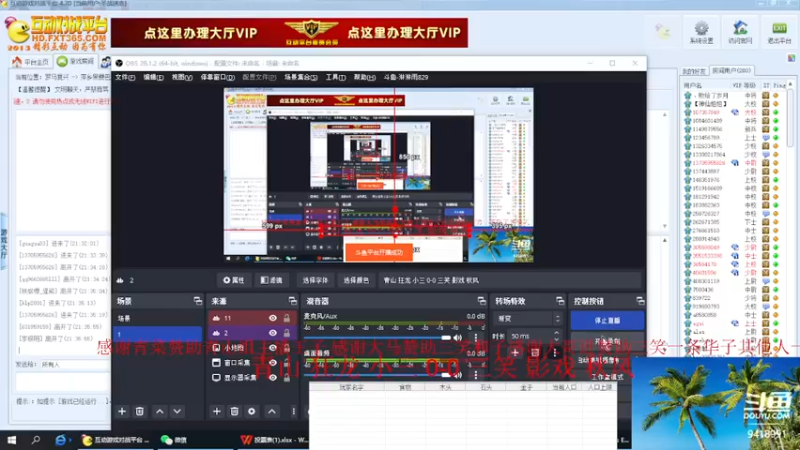Hide the 显示器采集 display capture source
This screenshot has width=800, height=450.
point(273,378)
